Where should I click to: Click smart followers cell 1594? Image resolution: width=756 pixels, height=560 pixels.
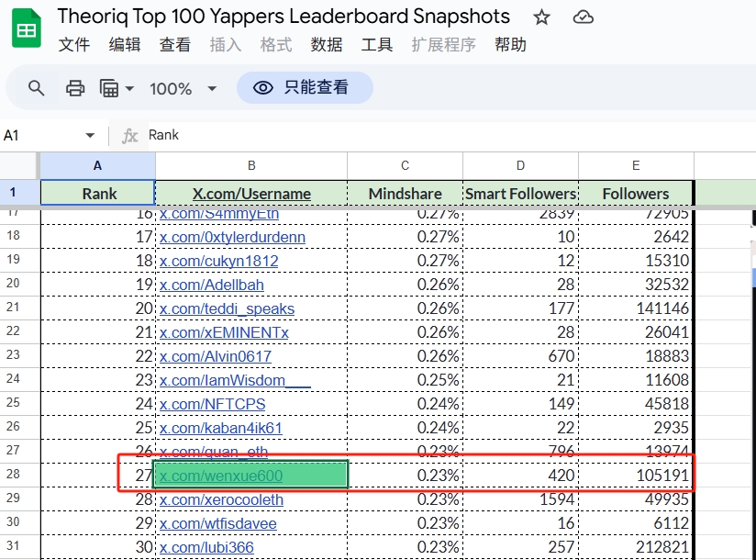tap(520, 499)
